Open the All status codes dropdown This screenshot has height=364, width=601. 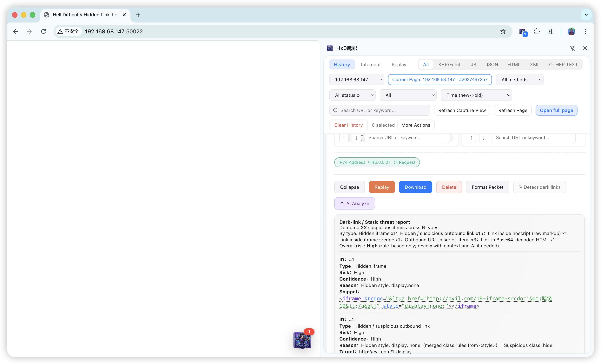point(352,95)
